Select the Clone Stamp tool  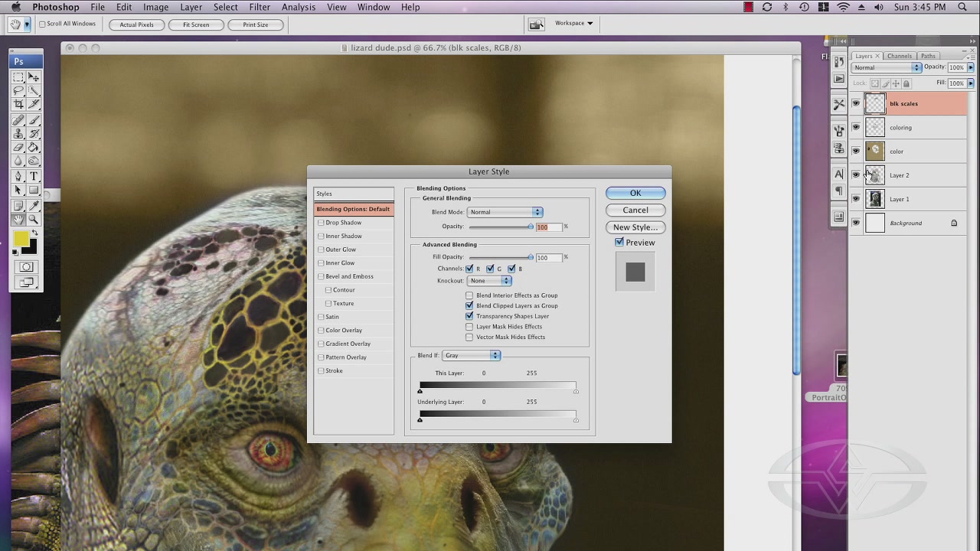point(18,134)
